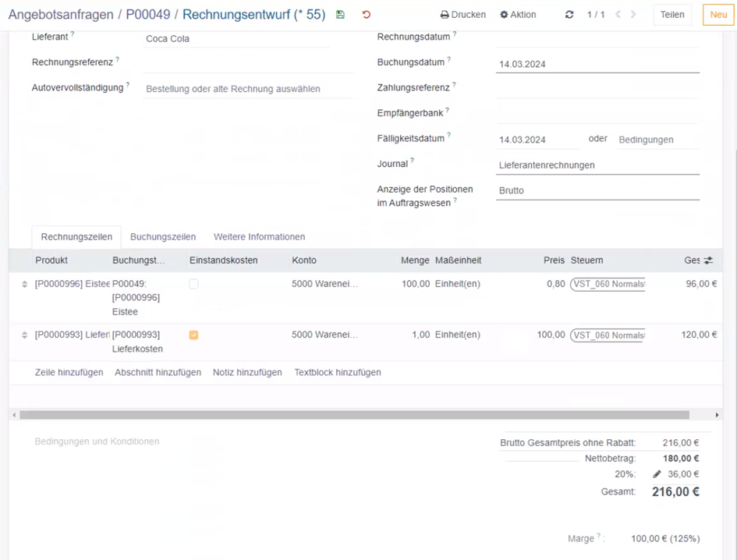Click the Rechnungsreferenz input field

247,63
